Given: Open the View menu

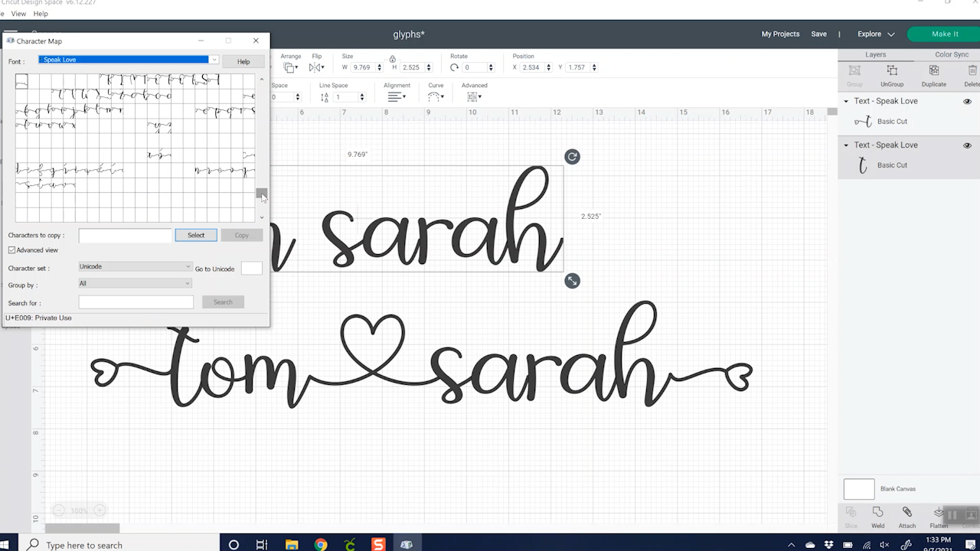Looking at the screenshot, I should (x=18, y=14).
